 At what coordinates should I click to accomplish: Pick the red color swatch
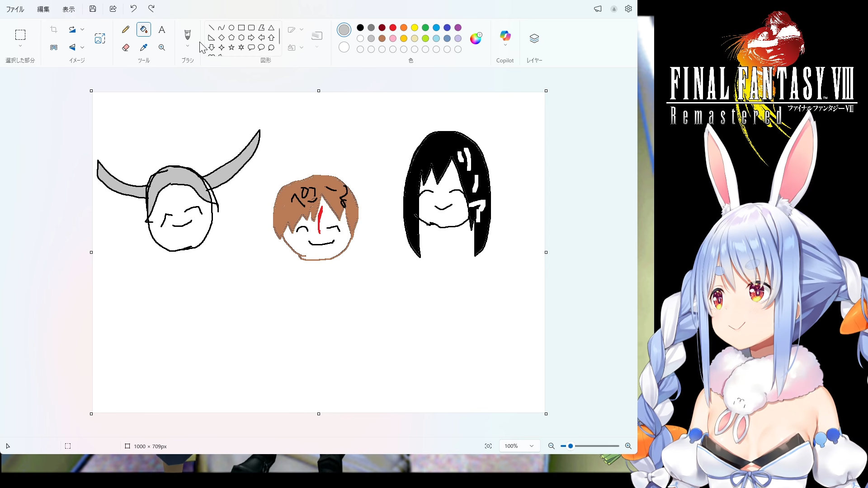pyautogui.click(x=393, y=28)
